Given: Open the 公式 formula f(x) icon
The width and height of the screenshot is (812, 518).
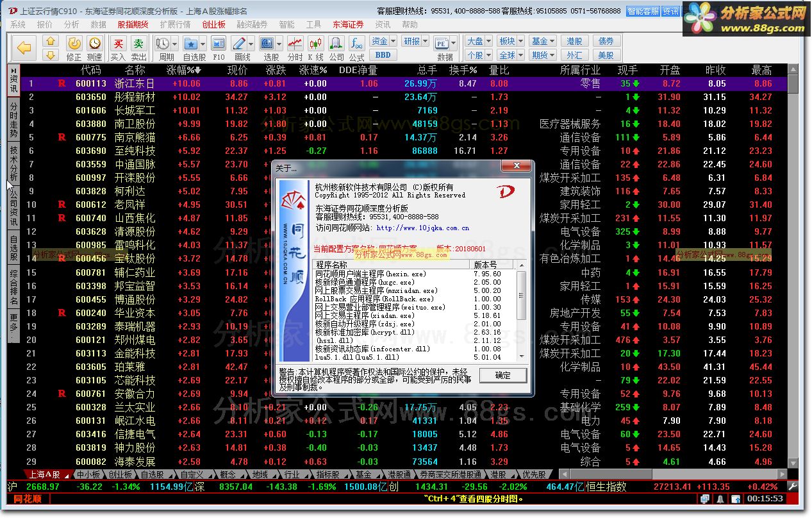Looking at the screenshot, I should (356, 44).
